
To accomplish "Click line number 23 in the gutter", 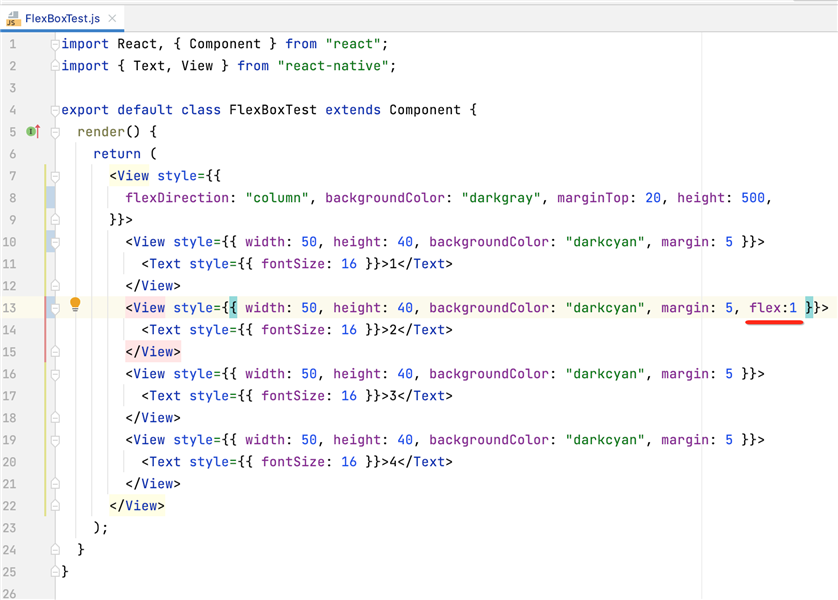I will pyautogui.click(x=10, y=528).
